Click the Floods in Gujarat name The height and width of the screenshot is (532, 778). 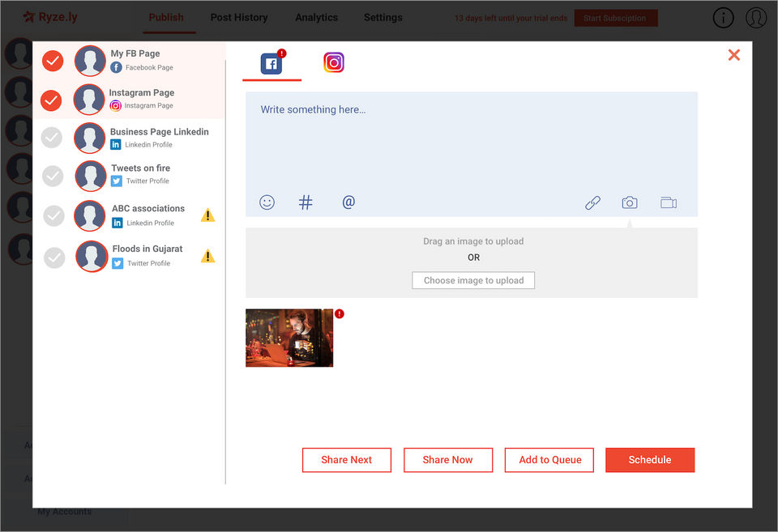[147, 249]
